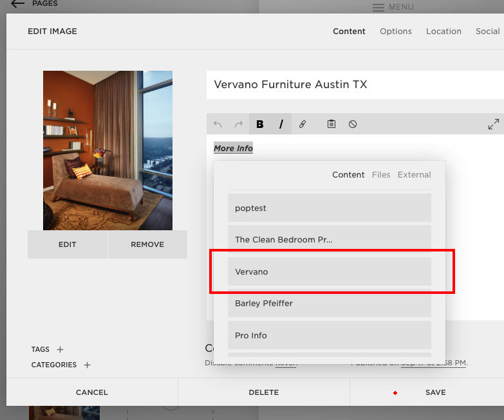Screen dimensions: 504x420
Task: Select the Vervano page link
Action: pyautogui.click(x=330, y=271)
